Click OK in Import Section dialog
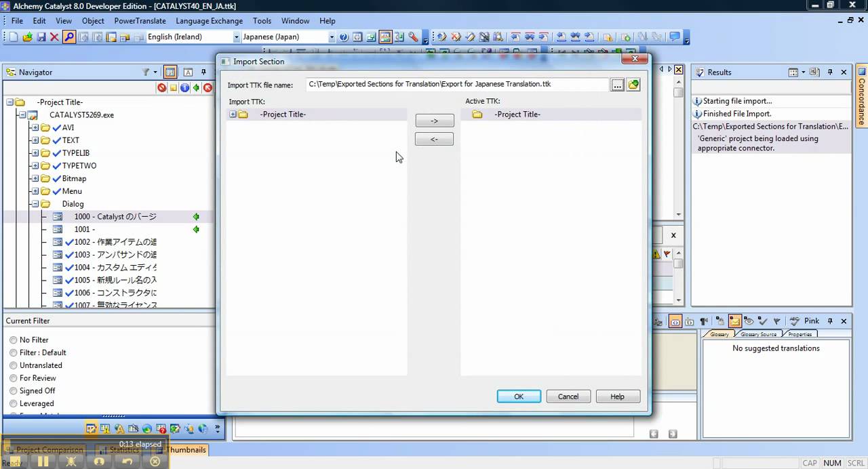The width and height of the screenshot is (868, 469). coord(519,396)
